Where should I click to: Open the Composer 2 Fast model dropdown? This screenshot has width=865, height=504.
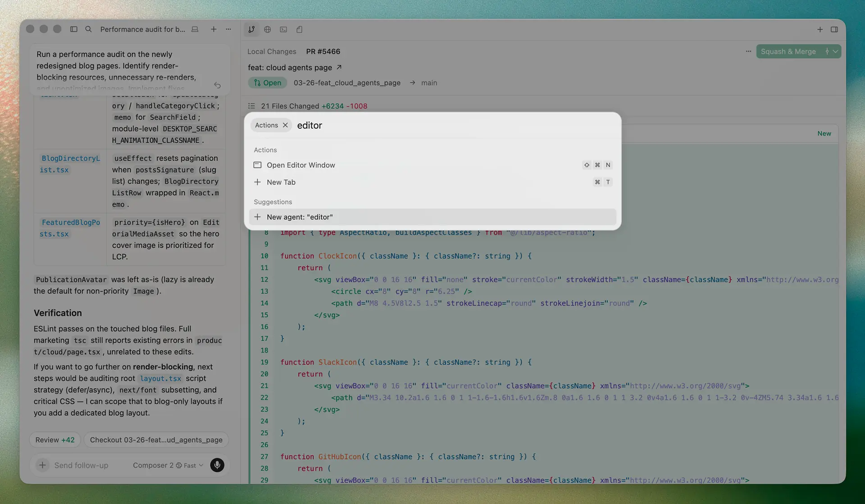pos(168,465)
